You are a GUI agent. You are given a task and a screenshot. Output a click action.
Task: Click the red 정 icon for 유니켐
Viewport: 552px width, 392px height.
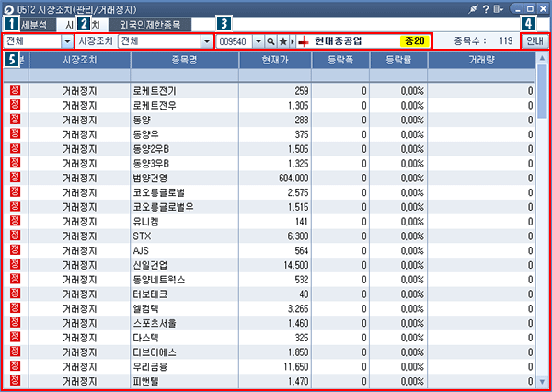[x=15, y=221]
